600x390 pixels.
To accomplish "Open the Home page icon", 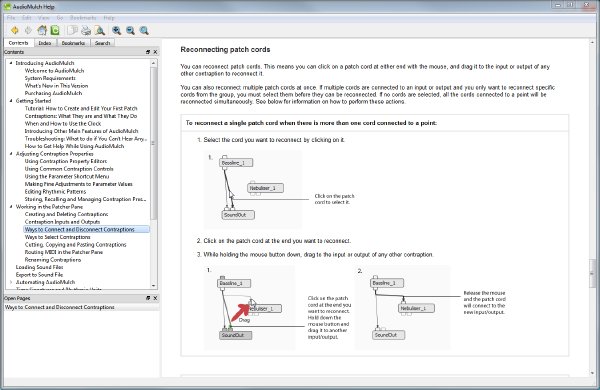I will [42, 30].
